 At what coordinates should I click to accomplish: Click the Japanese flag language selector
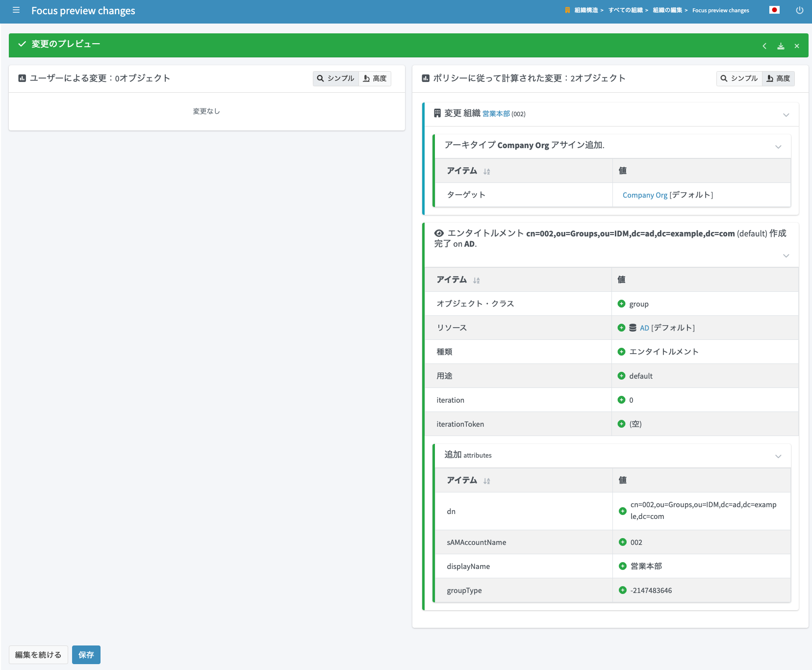coord(775,10)
